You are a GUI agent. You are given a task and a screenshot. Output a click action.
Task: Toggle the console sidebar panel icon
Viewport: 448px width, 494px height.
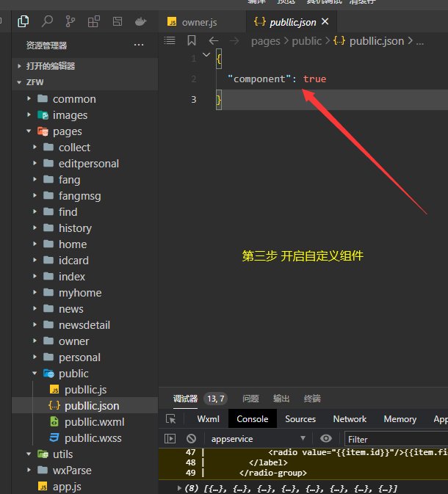point(170,439)
